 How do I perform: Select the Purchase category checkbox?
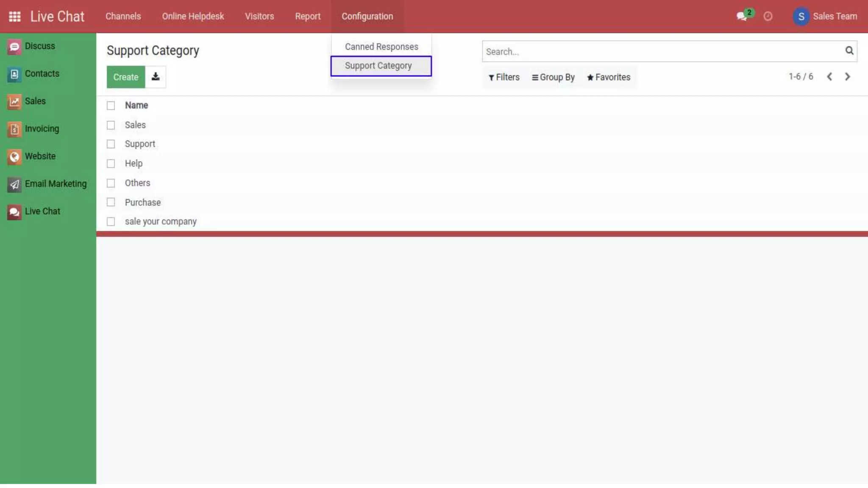click(x=111, y=202)
